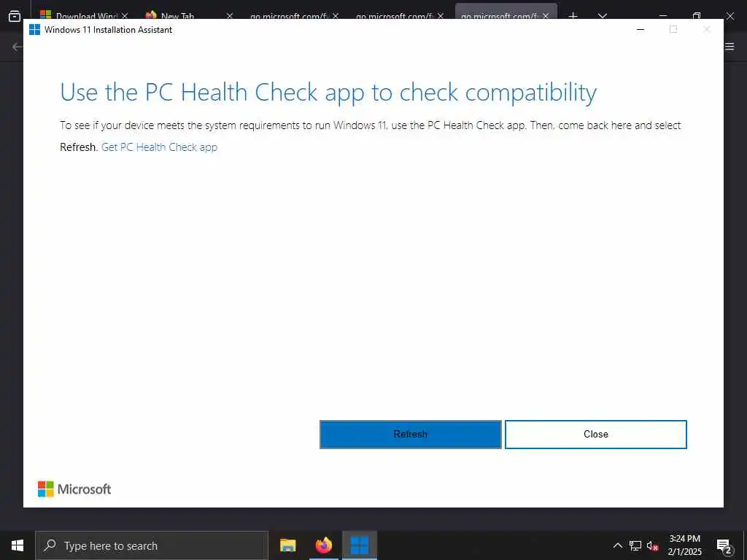
Task: Click the taskbar search box
Action: coord(152,545)
